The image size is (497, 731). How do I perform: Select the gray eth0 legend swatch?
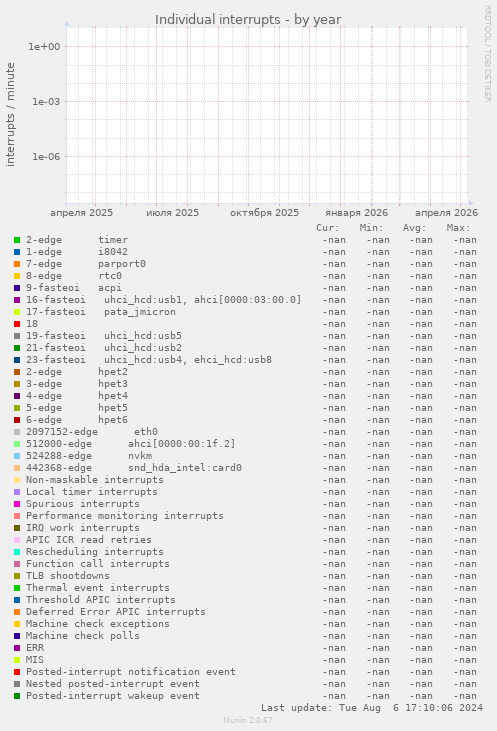17,432
